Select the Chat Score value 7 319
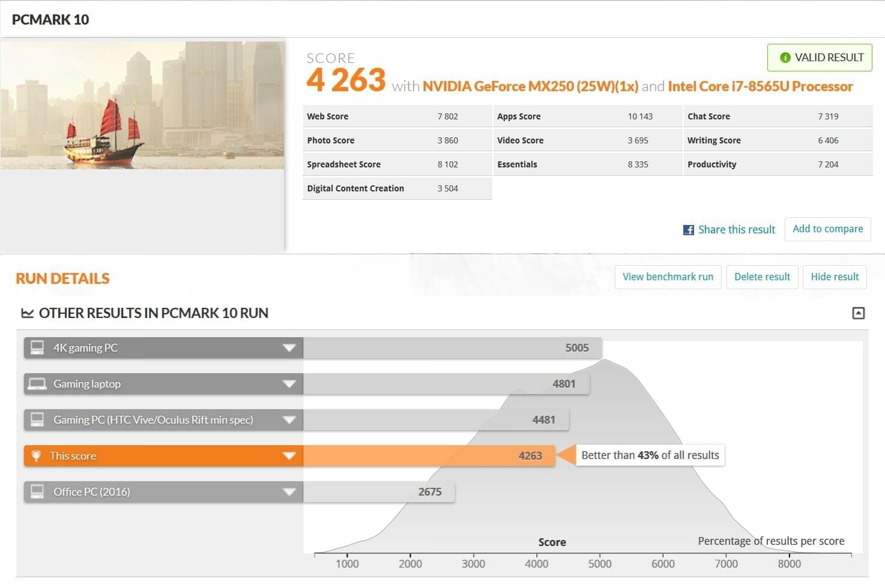The height and width of the screenshot is (588, 885). point(828,116)
